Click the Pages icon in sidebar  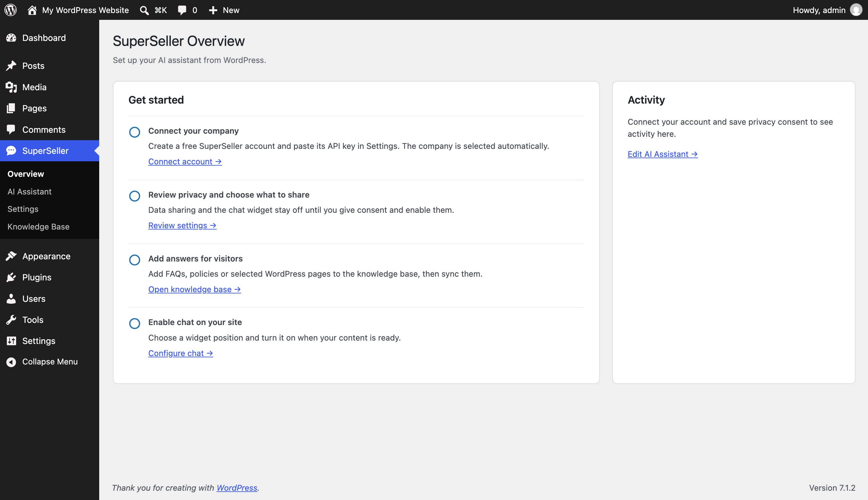coord(11,108)
